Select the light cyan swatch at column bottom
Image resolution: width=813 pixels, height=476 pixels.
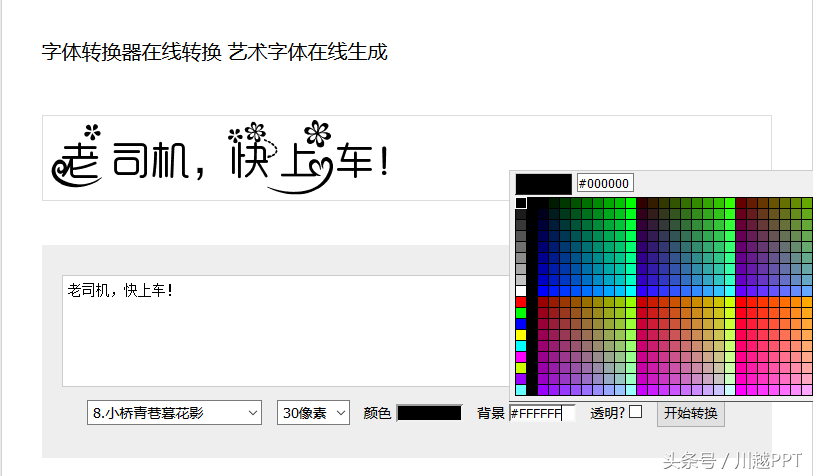coord(521,389)
